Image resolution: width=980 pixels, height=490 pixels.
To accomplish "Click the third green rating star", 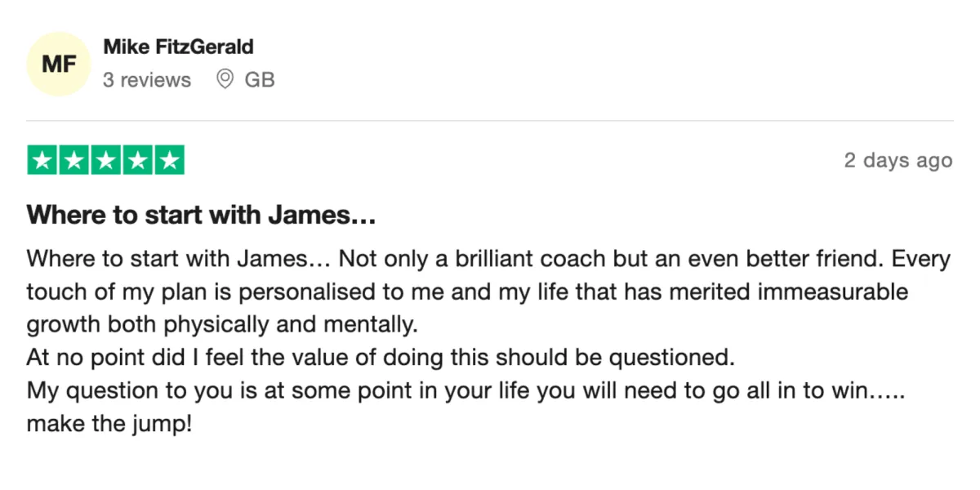I will coord(106,160).
